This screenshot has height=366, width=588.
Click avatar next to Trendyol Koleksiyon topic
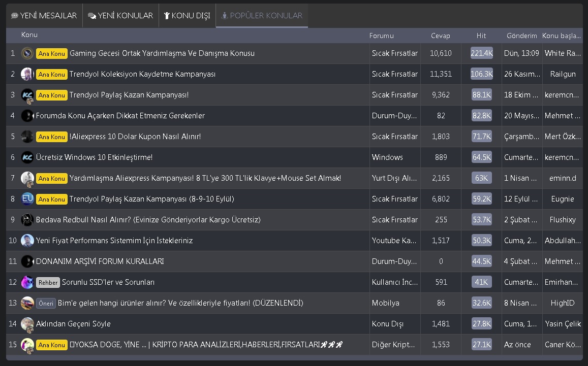(27, 74)
